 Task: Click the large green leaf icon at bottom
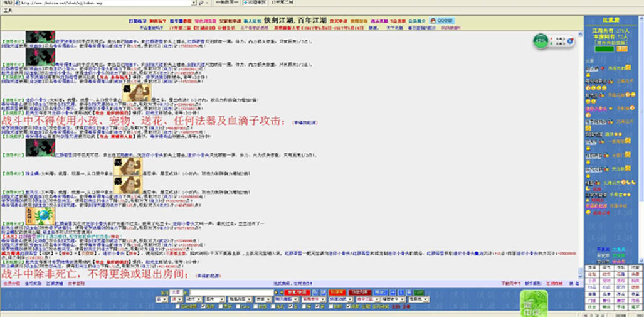[534, 303]
